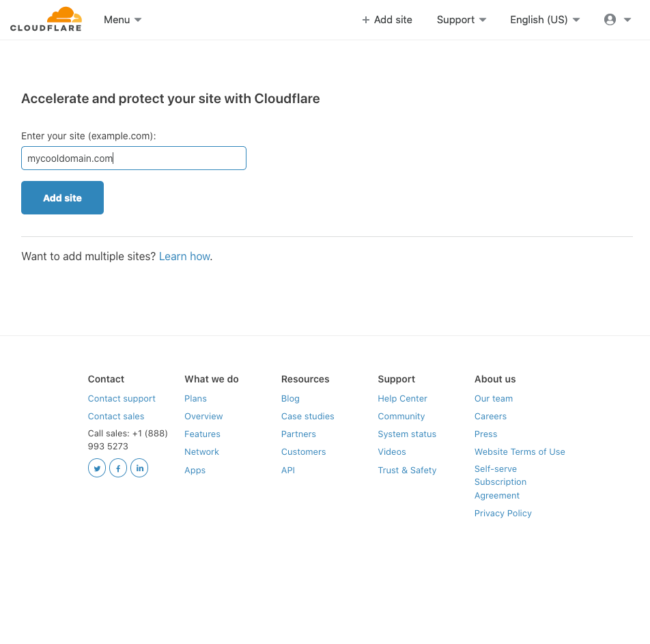Visit the Blog link

point(290,399)
